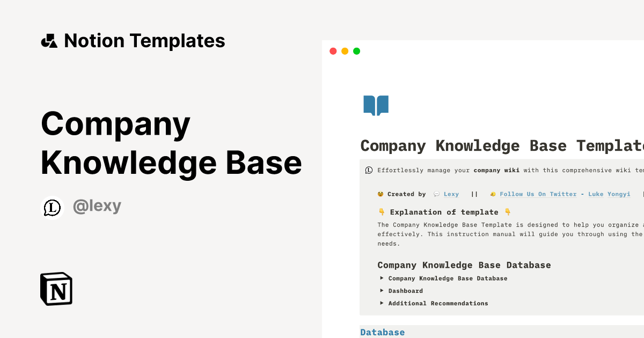644x338 pixels.
Task: Select the Notion logo at bottom left
Action: (56, 289)
